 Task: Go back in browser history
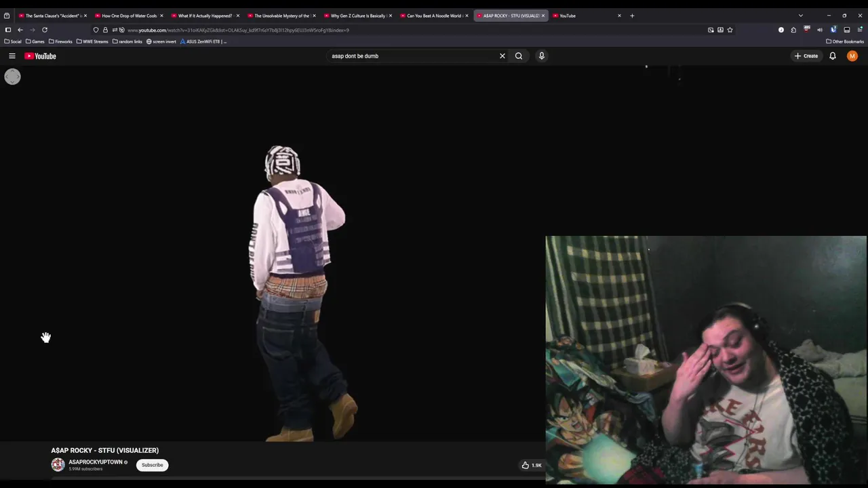[x=20, y=30]
